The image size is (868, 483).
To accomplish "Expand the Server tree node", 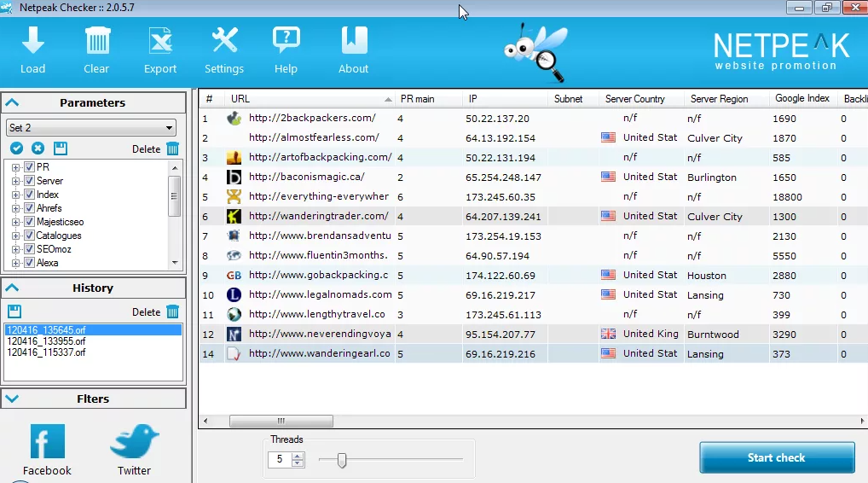I will tap(15, 181).
